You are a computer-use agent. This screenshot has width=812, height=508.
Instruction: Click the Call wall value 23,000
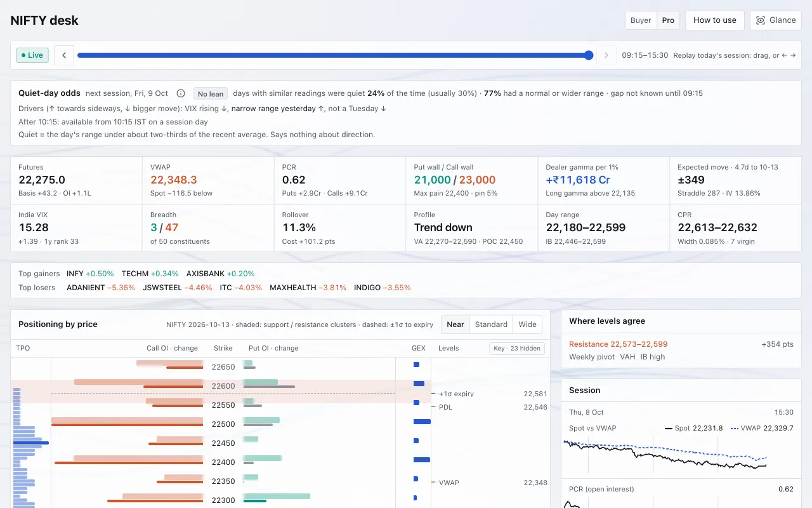477,180
